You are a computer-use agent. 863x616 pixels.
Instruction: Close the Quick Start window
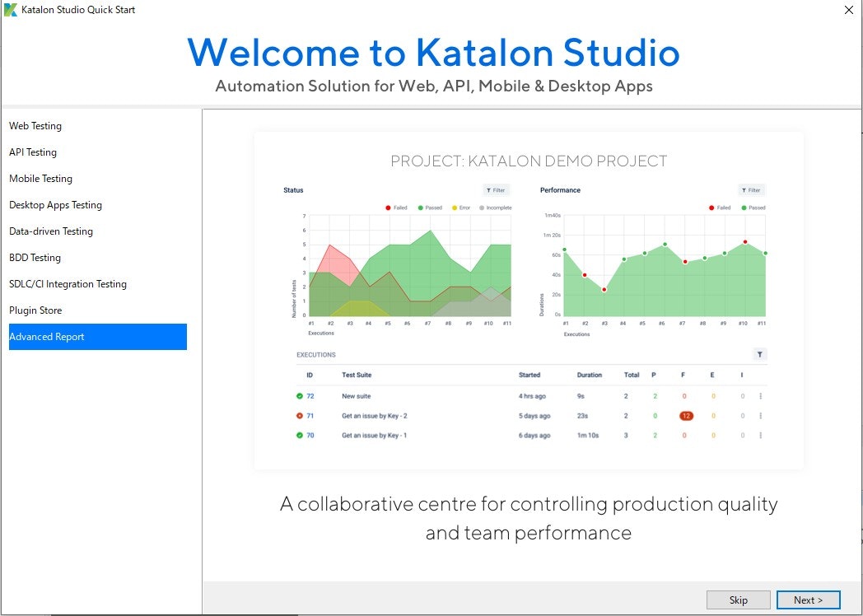pyautogui.click(x=849, y=10)
